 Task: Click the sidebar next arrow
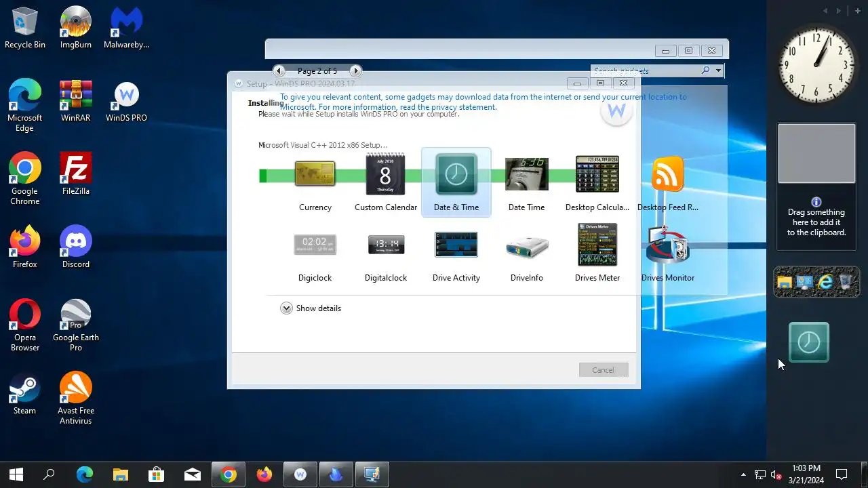[839, 11]
